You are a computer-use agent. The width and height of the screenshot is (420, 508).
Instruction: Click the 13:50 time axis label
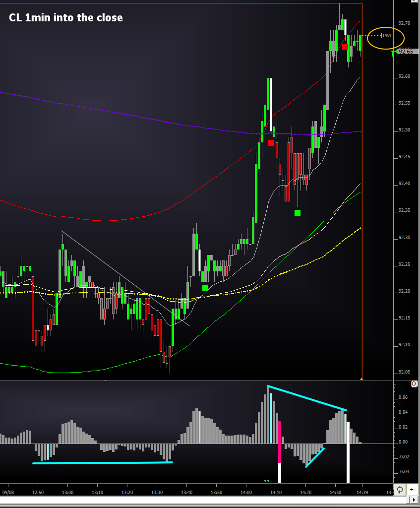click(x=217, y=493)
